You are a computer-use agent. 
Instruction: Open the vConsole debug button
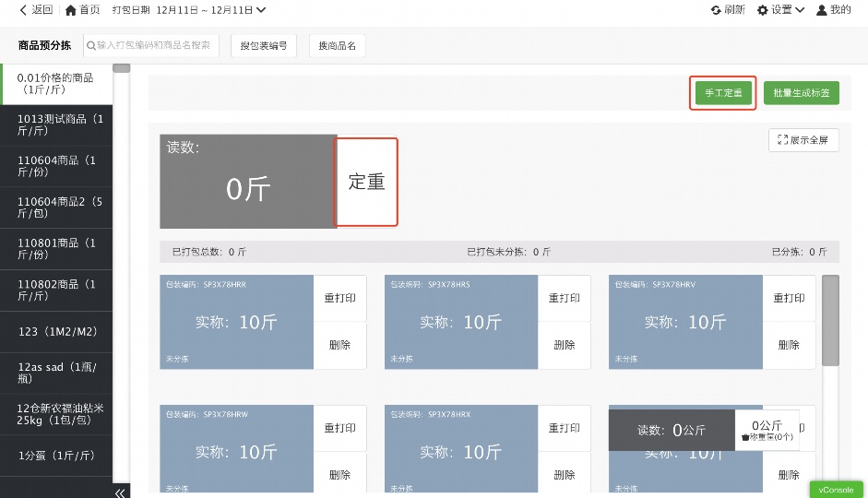pyautogui.click(x=836, y=490)
